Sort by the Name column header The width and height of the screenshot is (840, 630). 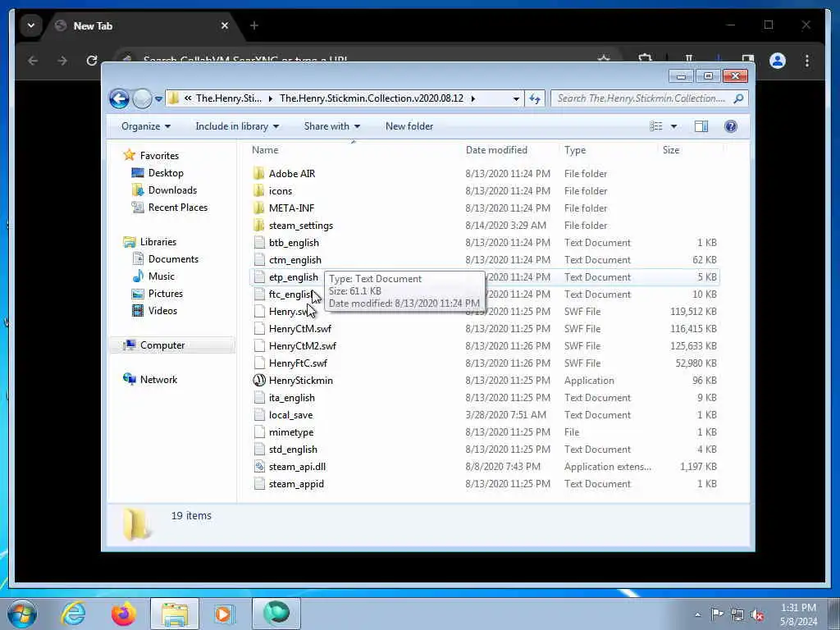click(x=265, y=151)
